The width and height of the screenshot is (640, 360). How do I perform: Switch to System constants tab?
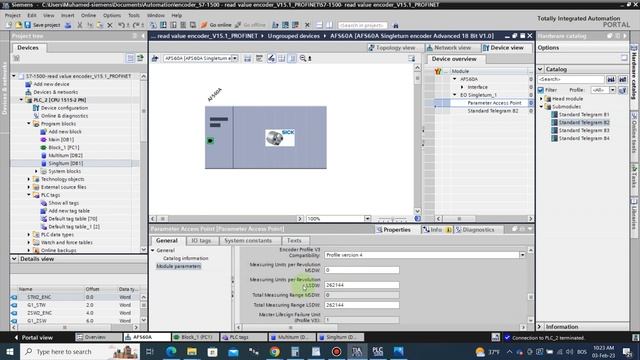[x=248, y=241]
